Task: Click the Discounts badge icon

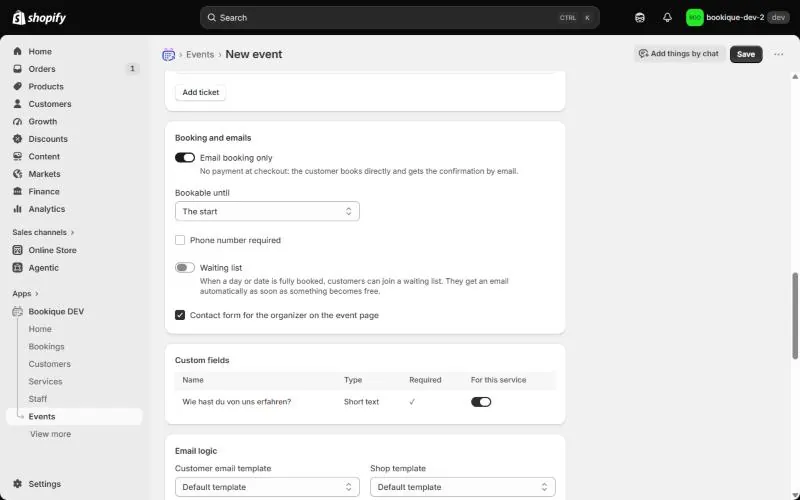Action: (17, 139)
